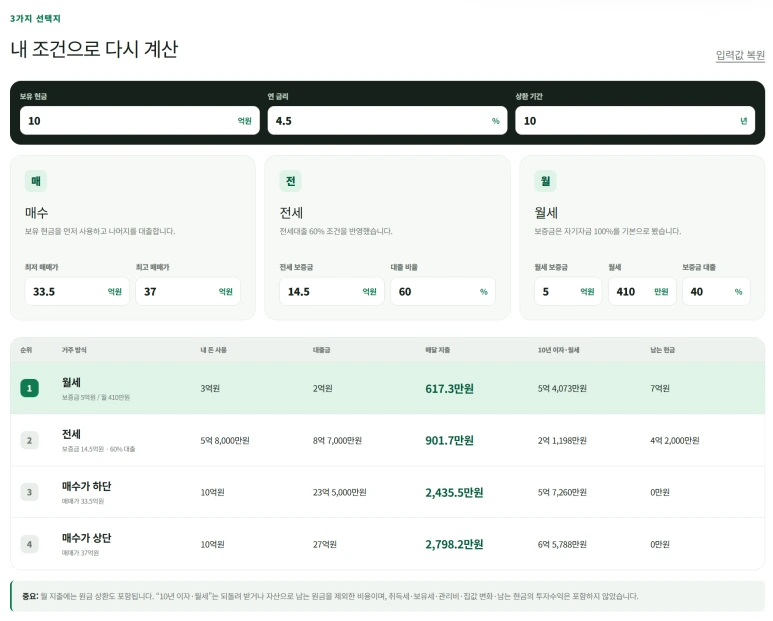This screenshot has width=773, height=621.
Task: Edit the 월세 410만원 field
Action: 642,291
